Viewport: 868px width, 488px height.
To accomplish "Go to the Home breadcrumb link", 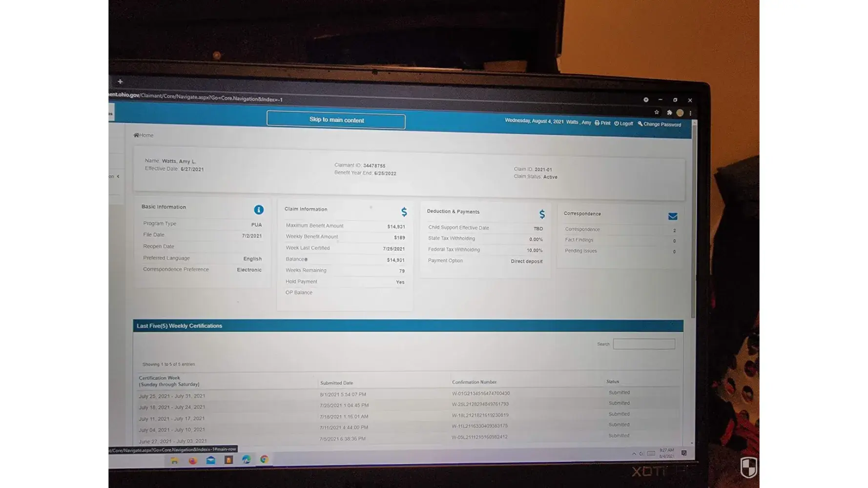I will click(x=144, y=135).
